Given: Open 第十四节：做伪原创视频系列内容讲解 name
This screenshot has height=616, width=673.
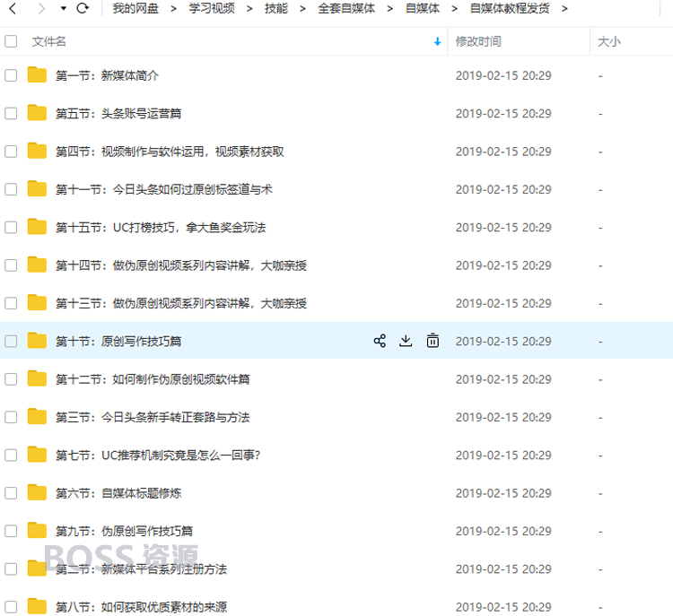Looking at the screenshot, I should click(181, 265).
